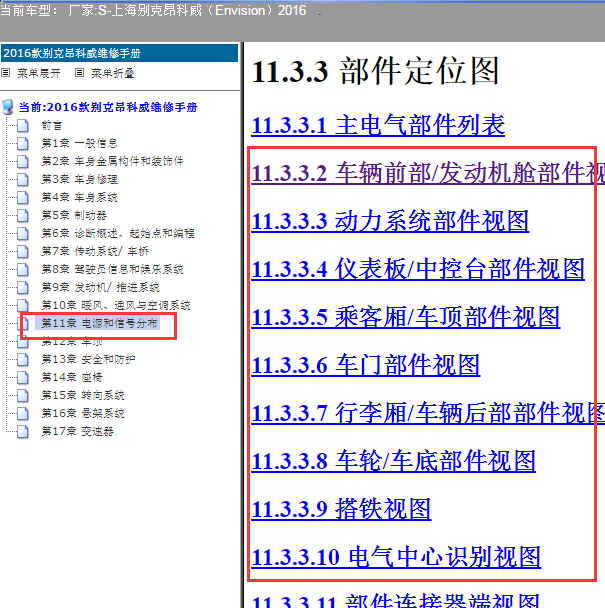Click the page icon for 第13章 安全和防护

22,359
